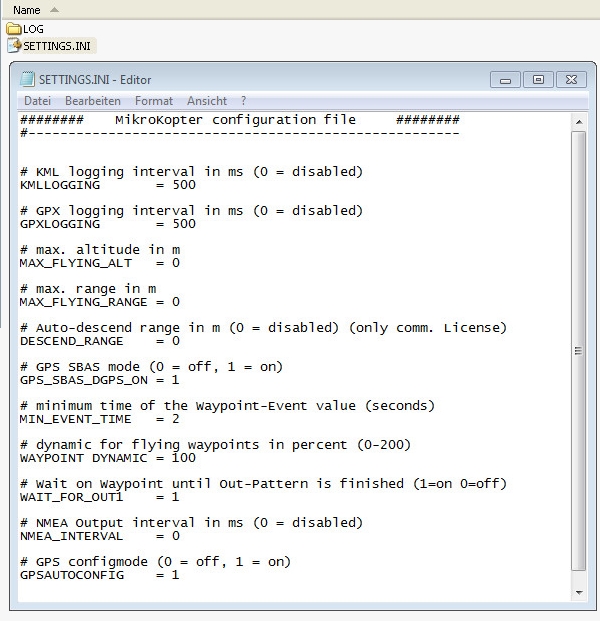Viewport: 600px width, 621px height.
Task: Open the Datei menu
Action: pyautogui.click(x=37, y=101)
